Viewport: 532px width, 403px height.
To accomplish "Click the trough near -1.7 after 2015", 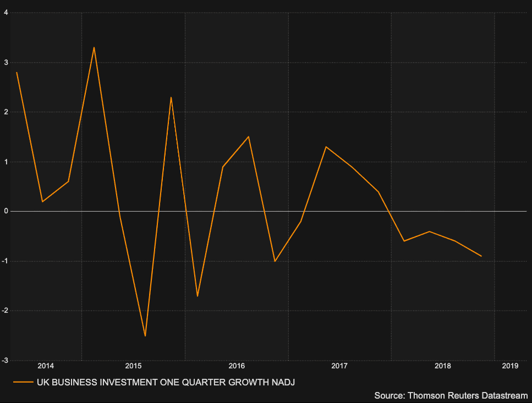I will (197, 296).
